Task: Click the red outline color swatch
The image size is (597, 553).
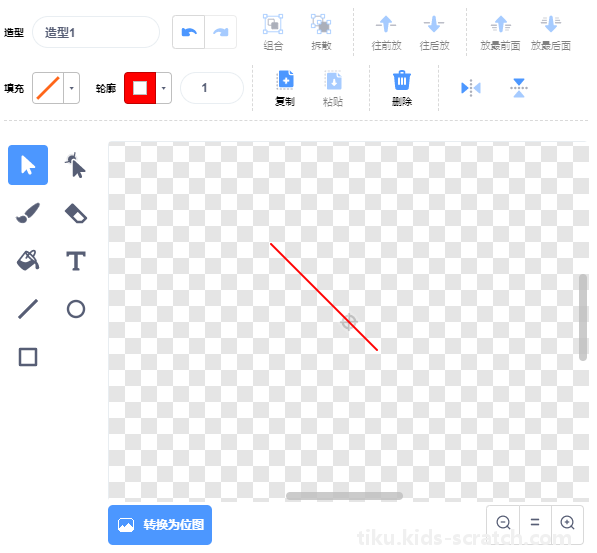Action: coord(140,88)
